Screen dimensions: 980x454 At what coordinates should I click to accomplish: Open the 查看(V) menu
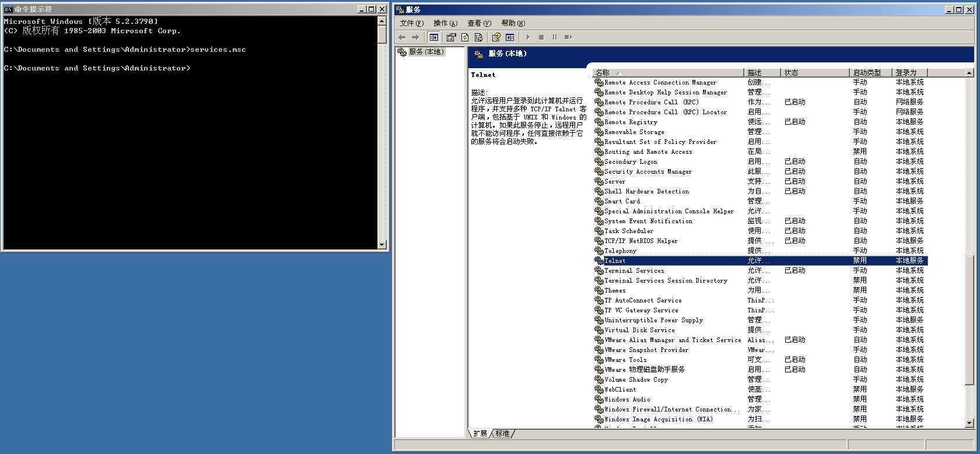[479, 23]
